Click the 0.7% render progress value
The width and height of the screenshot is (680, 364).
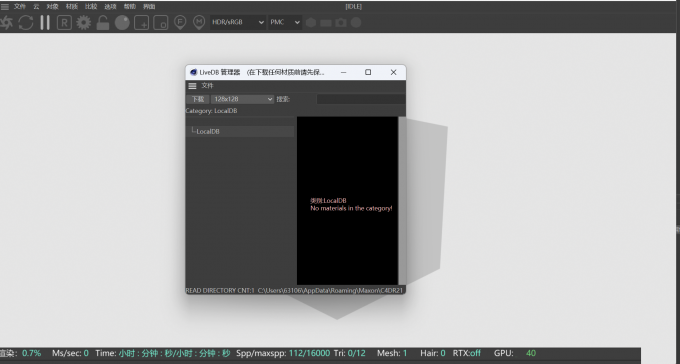coord(32,353)
